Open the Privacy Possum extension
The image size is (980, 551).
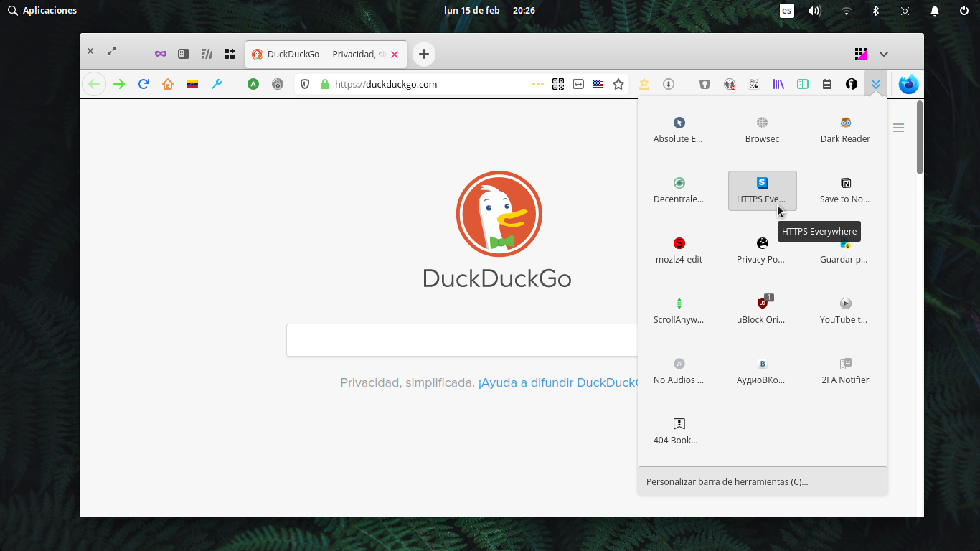tap(762, 251)
